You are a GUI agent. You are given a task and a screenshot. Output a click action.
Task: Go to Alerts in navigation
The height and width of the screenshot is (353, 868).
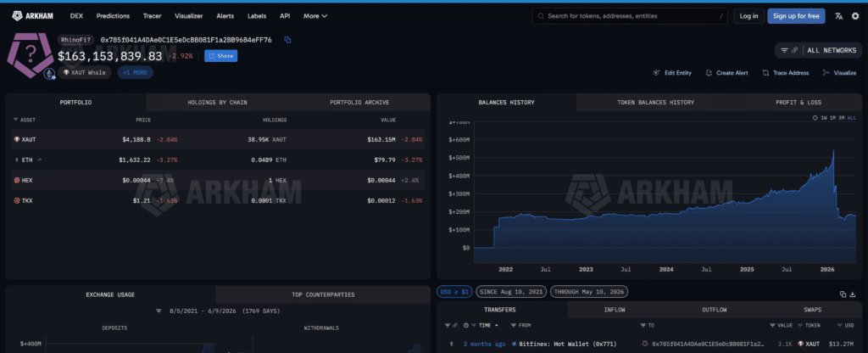(x=225, y=16)
